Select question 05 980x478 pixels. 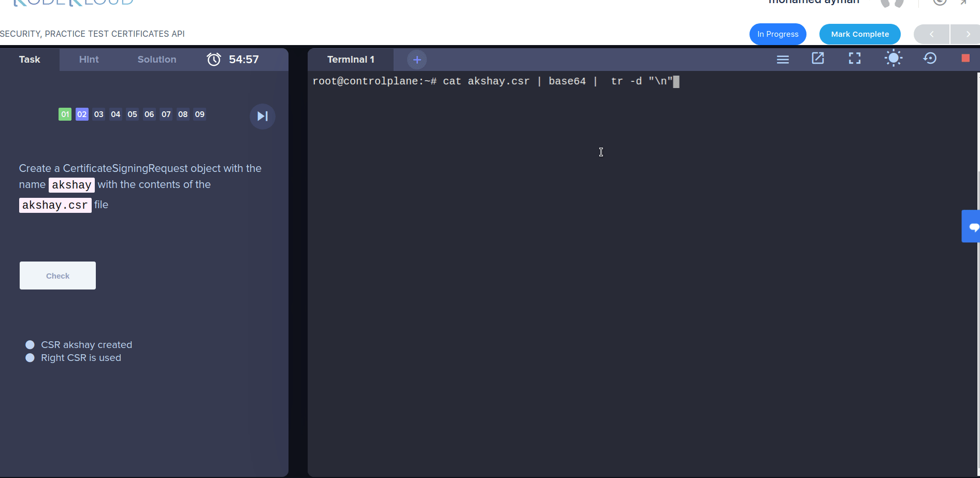pos(133,114)
